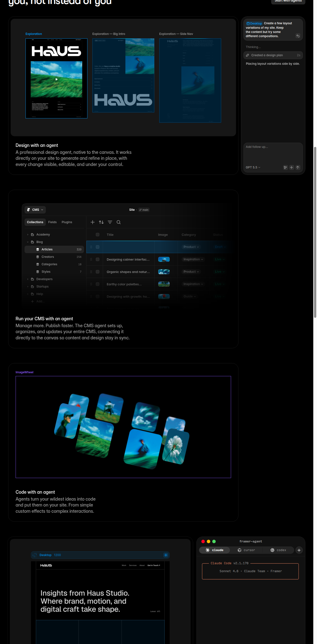Image resolution: width=317 pixels, height=644 pixels.
Task: Click the Add... entry in collections list
Action: click(38, 301)
